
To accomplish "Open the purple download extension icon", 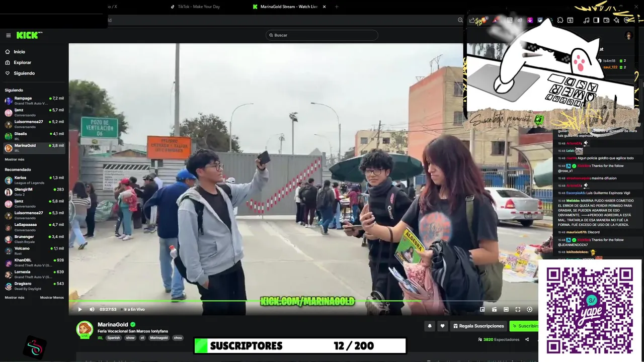I will pyautogui.click(x=530, y=20).
